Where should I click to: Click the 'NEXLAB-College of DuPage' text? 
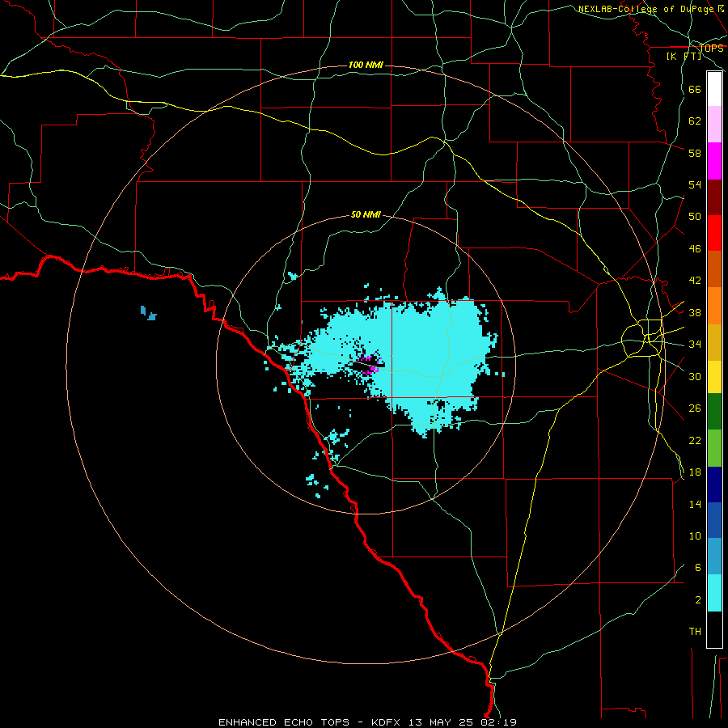point(645,9)
